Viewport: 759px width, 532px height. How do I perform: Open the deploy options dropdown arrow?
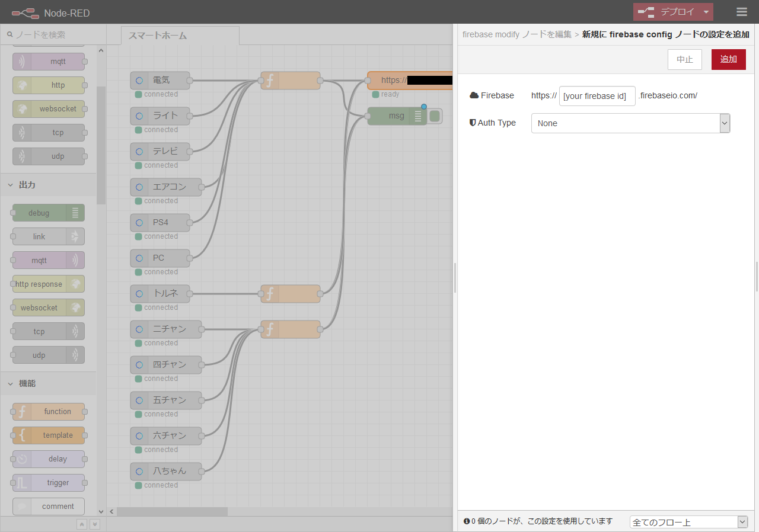point(706,12)
